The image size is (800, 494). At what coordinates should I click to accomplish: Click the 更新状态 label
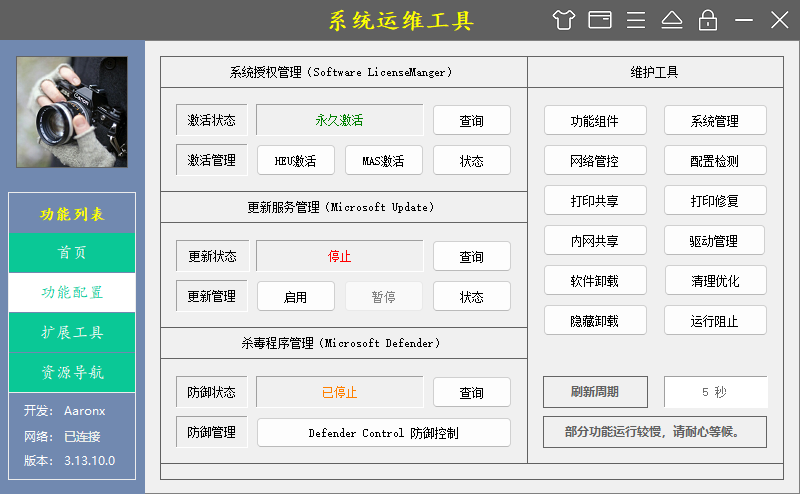[213, 256]
